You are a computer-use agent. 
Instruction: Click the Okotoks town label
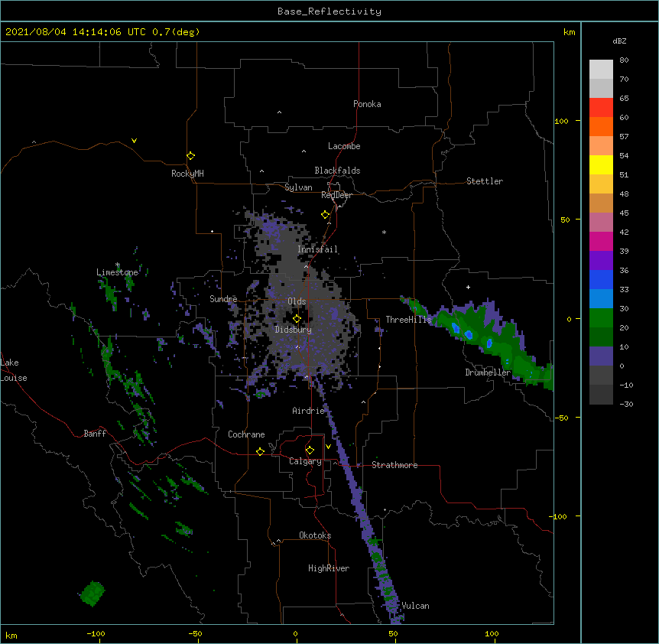(x=315, y=535)
